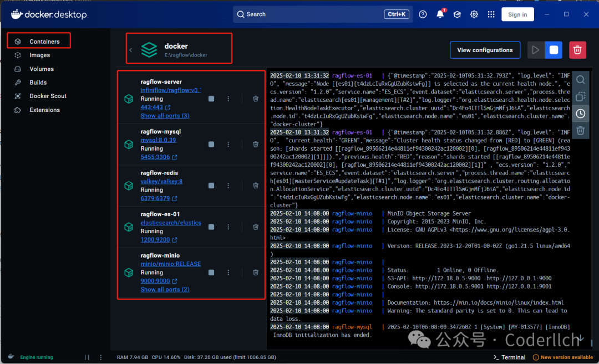Stop the ragflow-es-01 container
599x364 pixels.
(211, 227)
